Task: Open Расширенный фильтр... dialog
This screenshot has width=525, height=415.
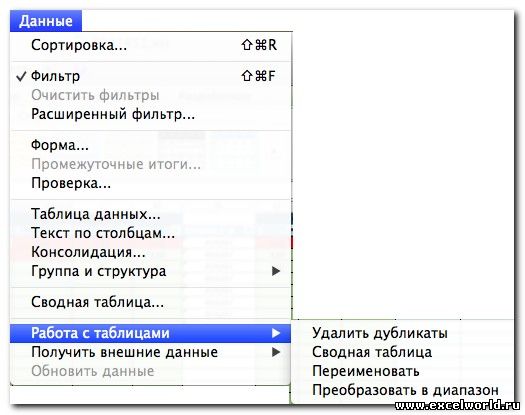Action: pyautogui.click(x=151, y=114)
